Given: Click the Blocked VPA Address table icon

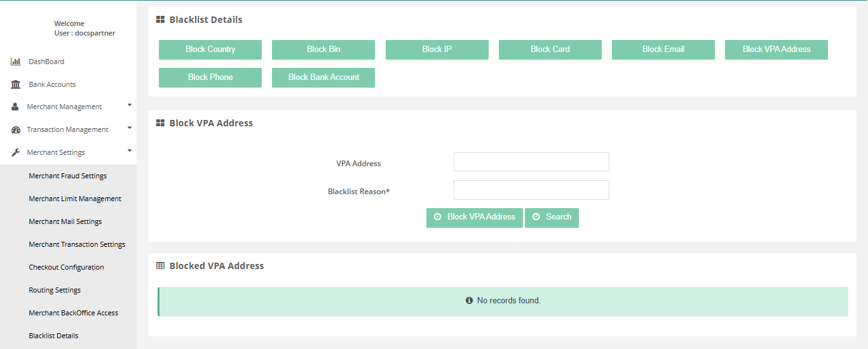Looking at the screenshot, I should pyautogui.click(x=161, y=266).
